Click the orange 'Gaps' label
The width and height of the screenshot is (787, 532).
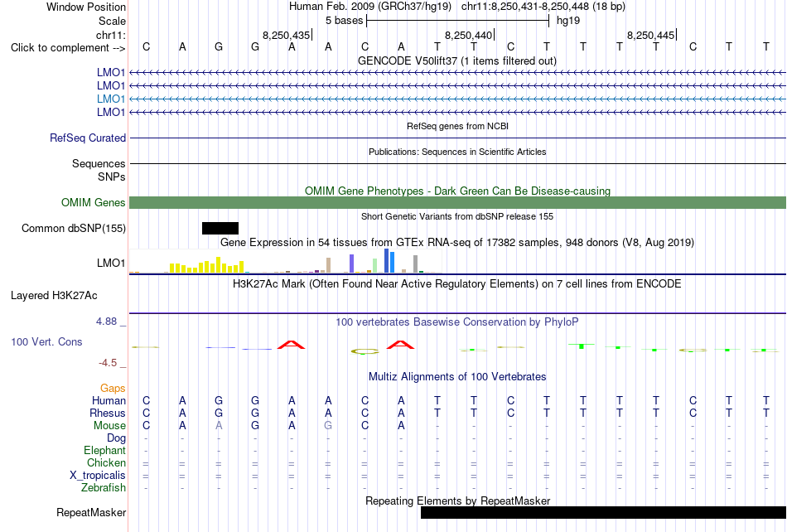(x=113, y=388)
